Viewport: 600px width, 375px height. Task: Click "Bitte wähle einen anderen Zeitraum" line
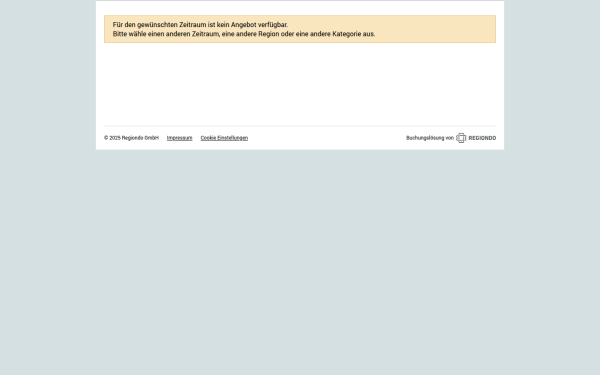(244, 34)
